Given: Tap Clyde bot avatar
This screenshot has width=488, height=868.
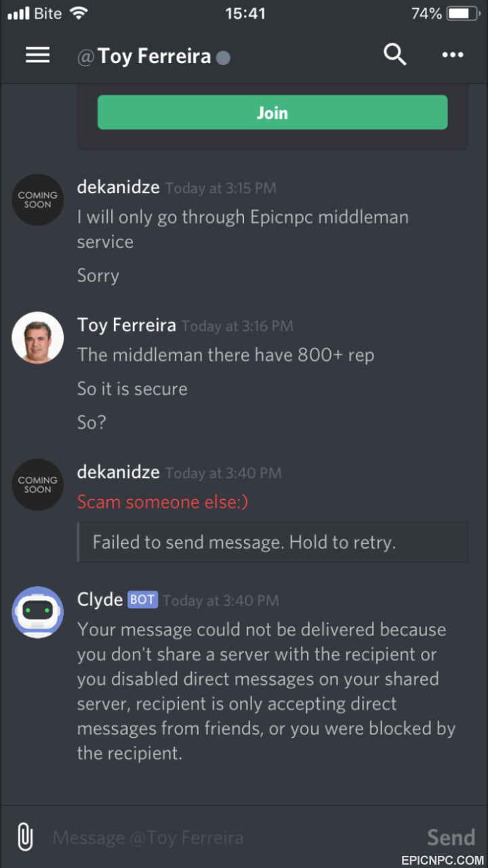Looking at the screenshot, I should pyautogui.click(x=38, y=612).
